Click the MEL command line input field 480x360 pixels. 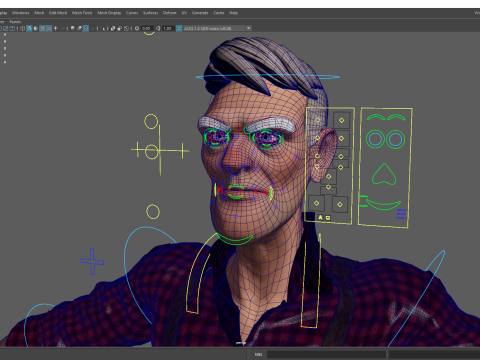coord(326,354)
